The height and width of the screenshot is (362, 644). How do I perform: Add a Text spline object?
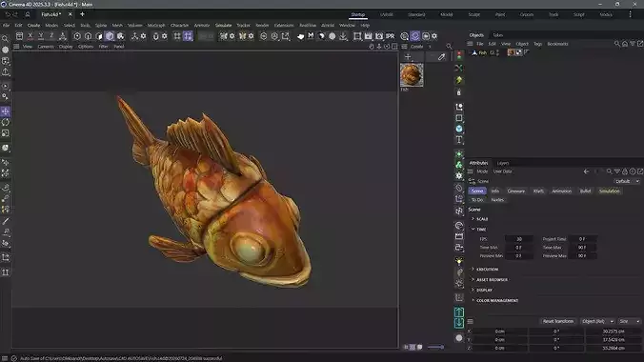pos(459,140)
